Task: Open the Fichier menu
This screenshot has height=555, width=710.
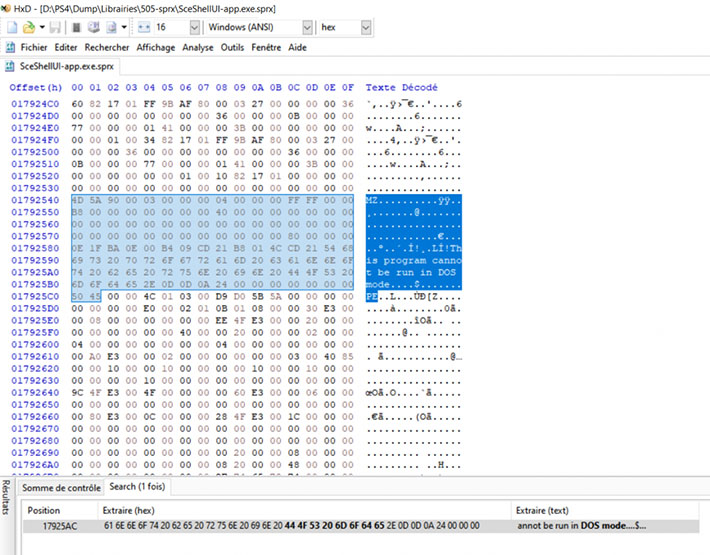Action: 34,47
